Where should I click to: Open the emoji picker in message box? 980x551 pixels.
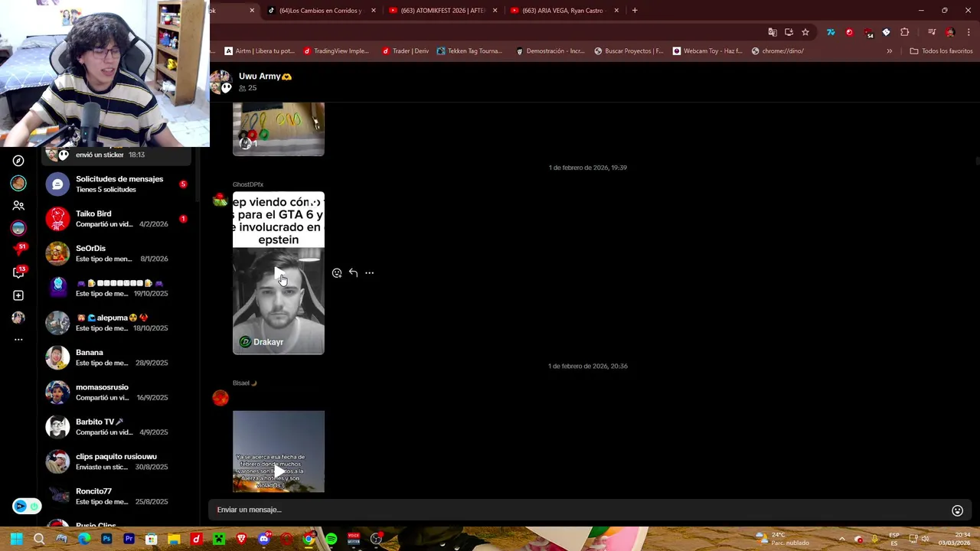(x=957, y=510)
